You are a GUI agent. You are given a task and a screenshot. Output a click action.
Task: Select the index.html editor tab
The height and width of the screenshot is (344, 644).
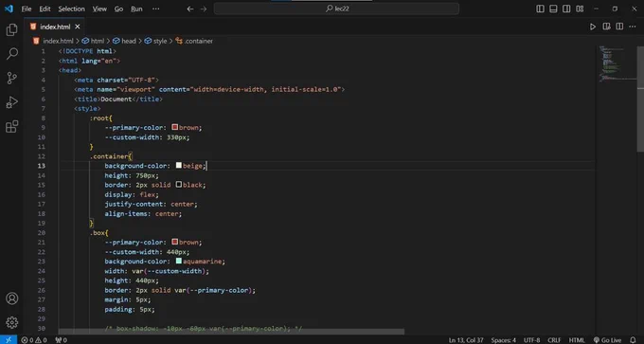point(55,27)
